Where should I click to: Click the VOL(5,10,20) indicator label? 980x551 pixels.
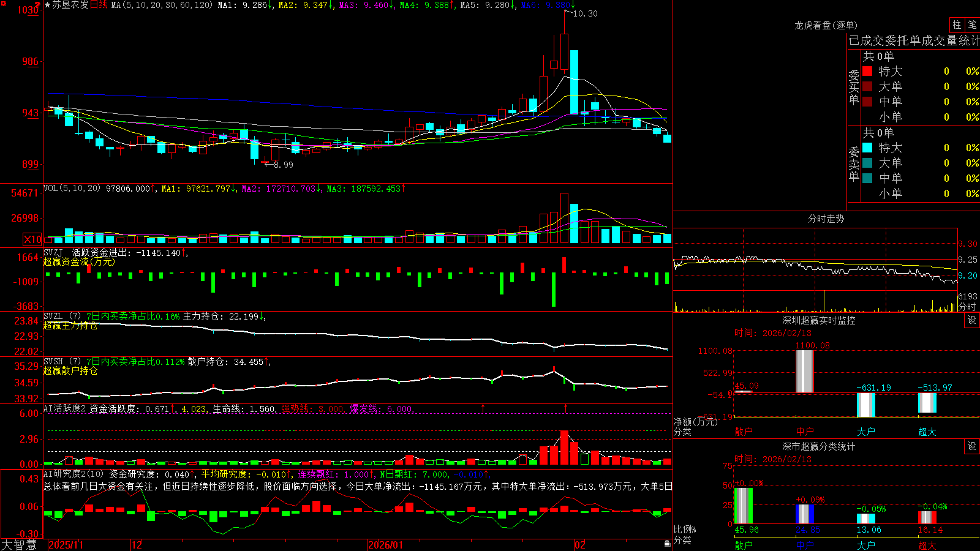coord(72,189)
